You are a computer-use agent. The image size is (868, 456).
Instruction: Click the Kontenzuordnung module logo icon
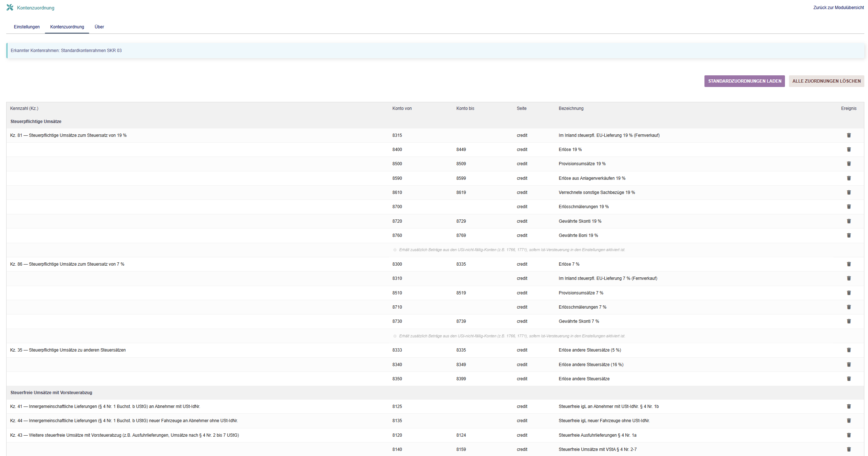point(10,7)
